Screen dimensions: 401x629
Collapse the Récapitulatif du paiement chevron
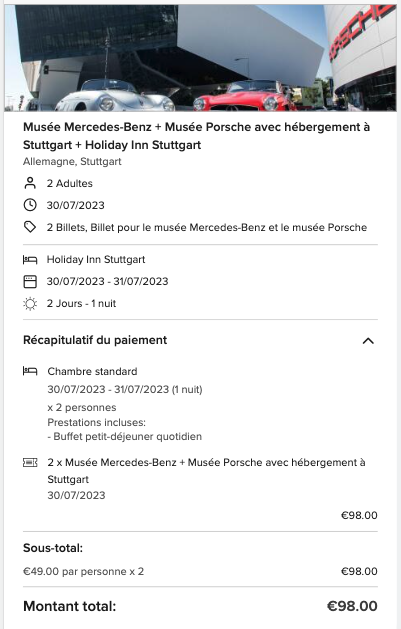click(368, 341)
